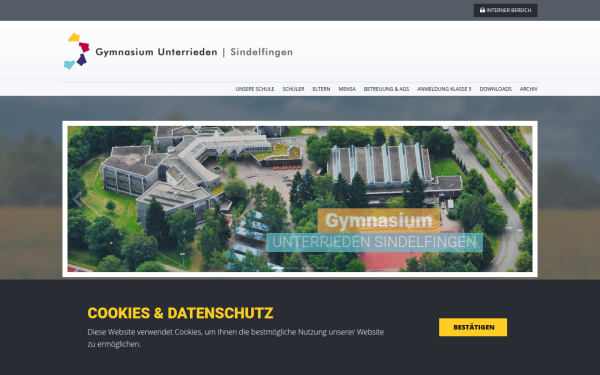Open the Eltern menu item
Screen dimensions: 600x375
click(321, 89)
